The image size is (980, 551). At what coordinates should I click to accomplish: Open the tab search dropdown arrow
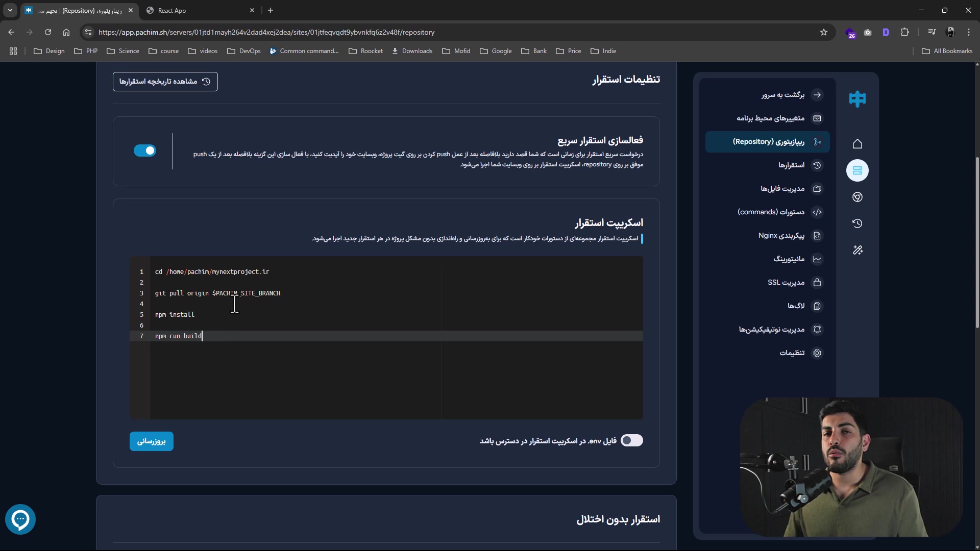tap(10, 10)
